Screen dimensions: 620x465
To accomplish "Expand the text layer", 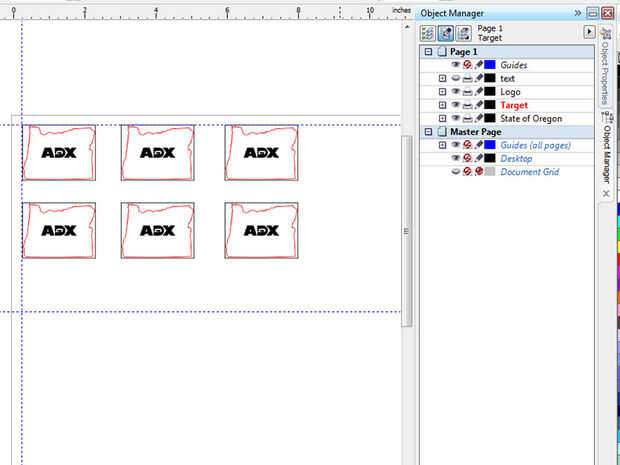I will coord(442,78).
